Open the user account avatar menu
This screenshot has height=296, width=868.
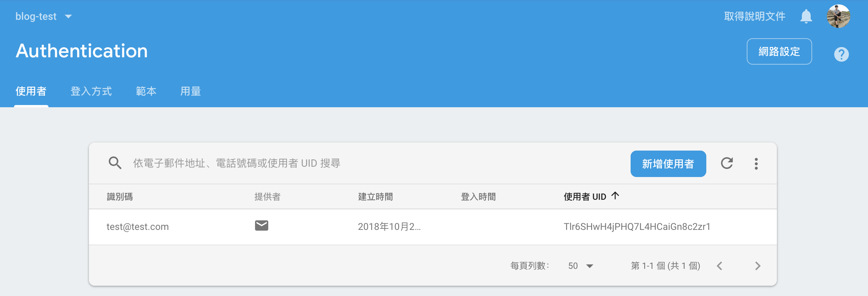[838, 17]
